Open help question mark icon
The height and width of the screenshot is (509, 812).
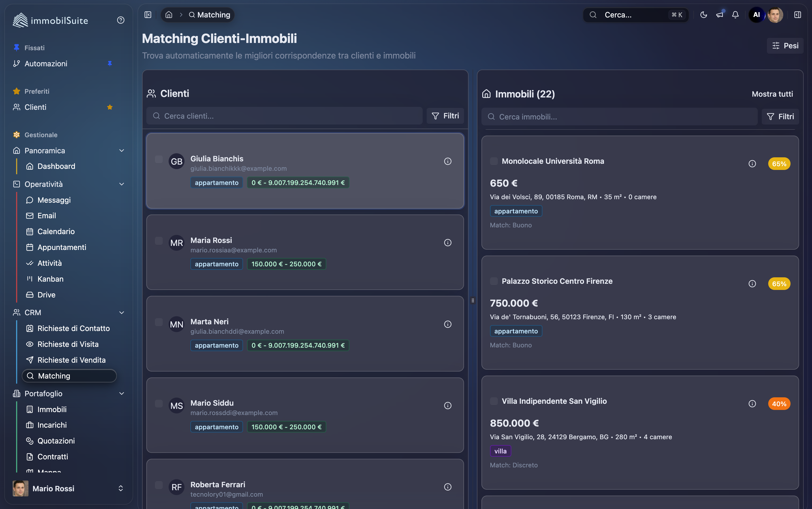[121, 20]
